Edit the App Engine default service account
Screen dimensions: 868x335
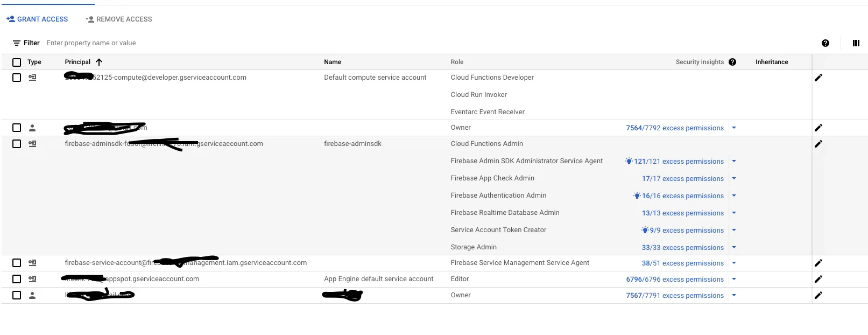(818, 279)
